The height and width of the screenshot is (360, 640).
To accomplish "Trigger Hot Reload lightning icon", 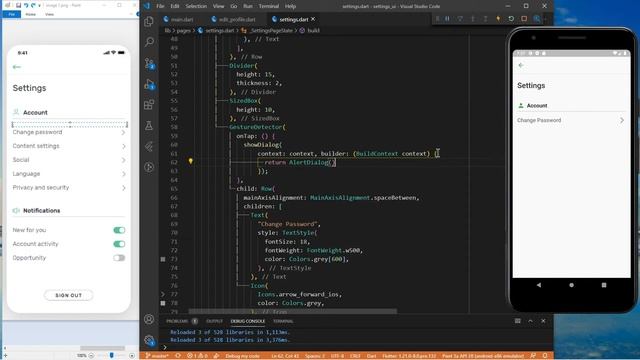I will tap(498, 19).
